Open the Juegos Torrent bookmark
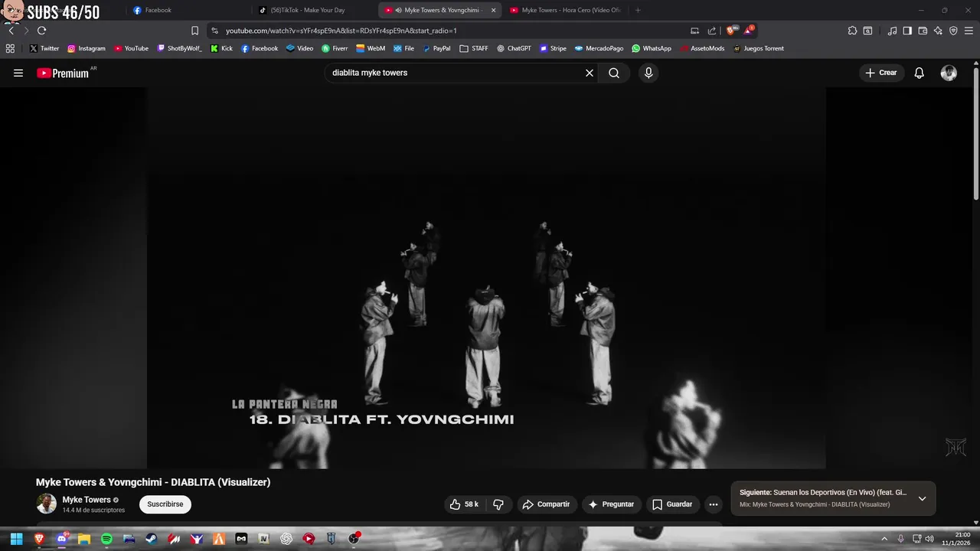This screenshot has height=551, width=980. click(x=758, y=48)
